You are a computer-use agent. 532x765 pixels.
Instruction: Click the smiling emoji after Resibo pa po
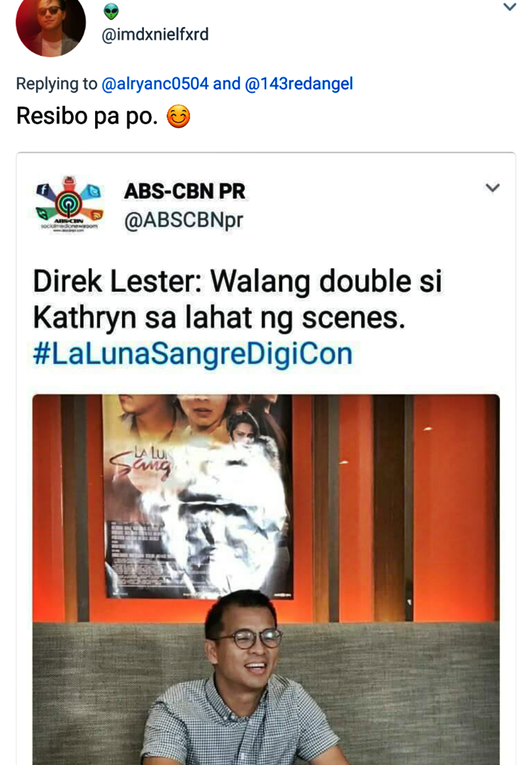click(179, 117)
